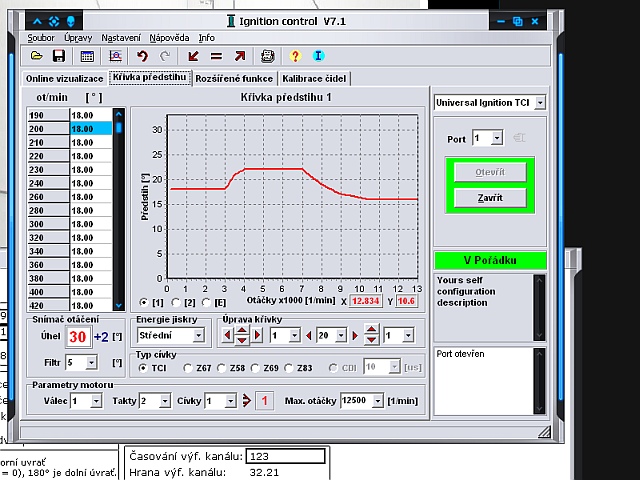The height and width of the screenshot is (480, 640).
Task: Click the printer toolbar icon
Action: point(268,56)
